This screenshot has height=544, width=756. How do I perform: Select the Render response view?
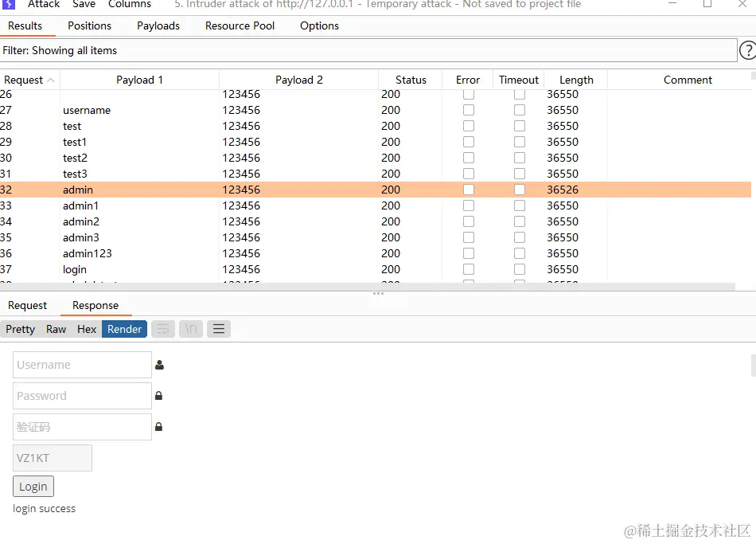point(124,329)
